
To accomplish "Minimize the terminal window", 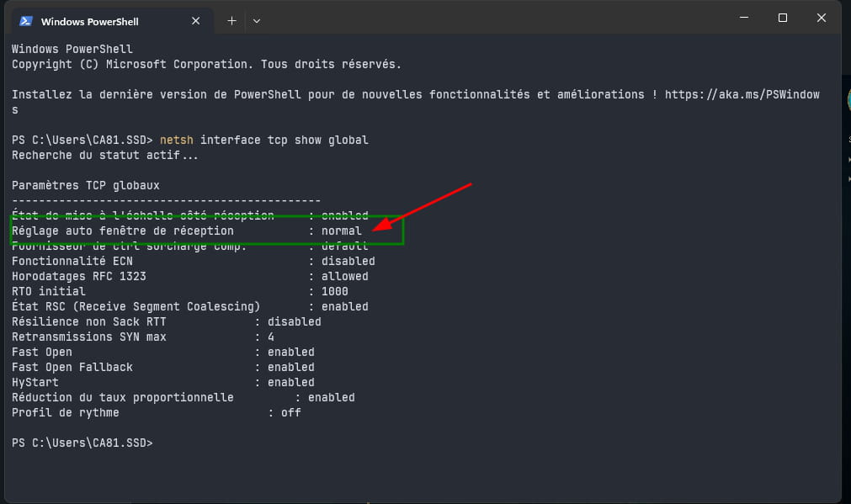I will click(744, 18).
